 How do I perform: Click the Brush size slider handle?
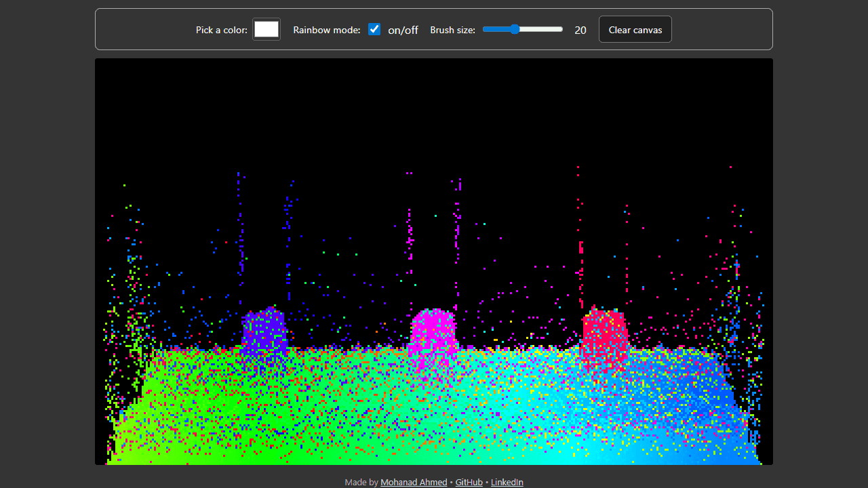point(515,29)
